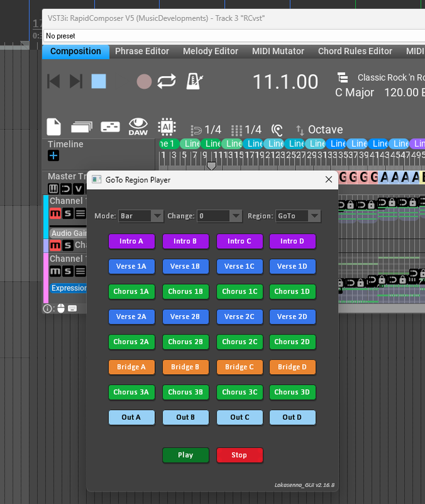Mute the second short channel row

(x=55, y=246)
